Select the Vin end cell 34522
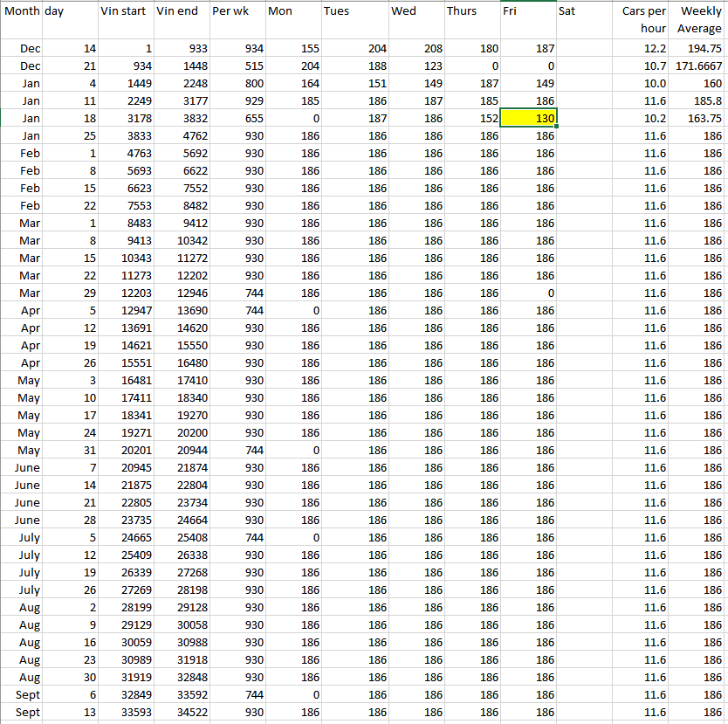This screenshot has height=724, width=728. tap(181, 713)
